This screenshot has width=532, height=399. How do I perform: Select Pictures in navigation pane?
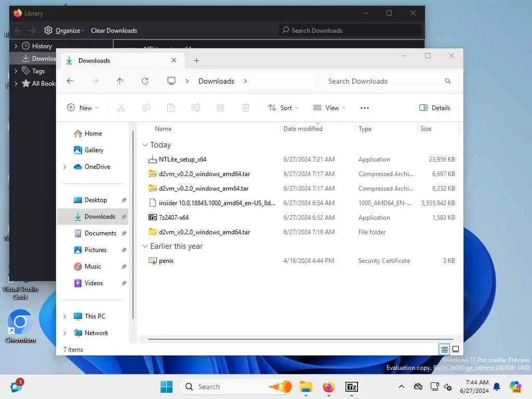92,250
